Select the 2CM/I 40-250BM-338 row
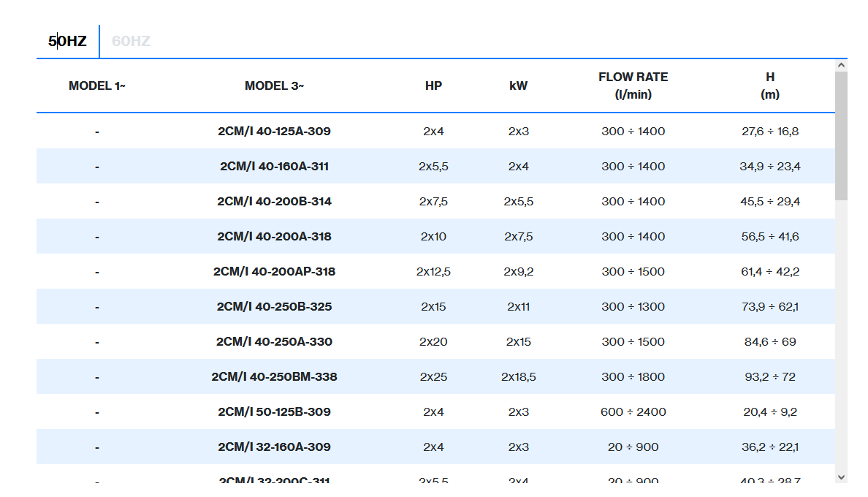This screenshot has width=868, height=497. tap(274, 377)
